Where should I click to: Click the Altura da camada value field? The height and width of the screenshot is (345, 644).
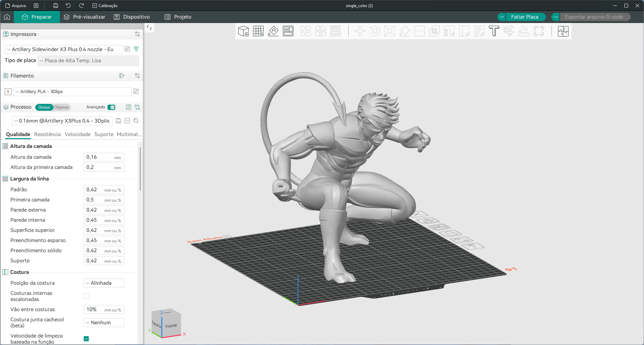tap(104, 157)
